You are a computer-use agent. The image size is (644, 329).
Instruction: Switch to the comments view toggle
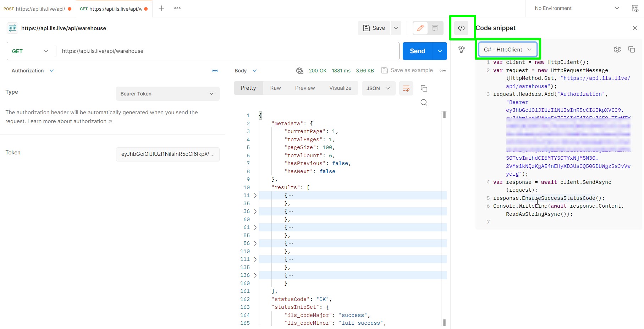click(435, 28)
